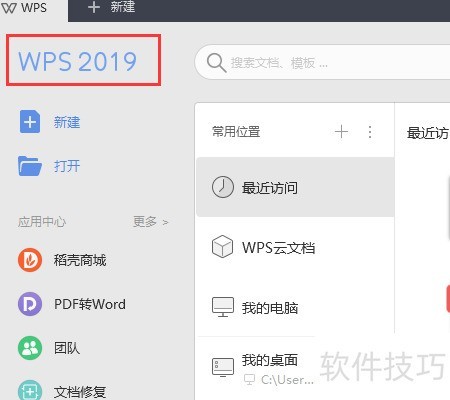The height and width of the screenshot is (400, 450).
Task: Open the 新建 tab in title bar
Action: [111, 7]
